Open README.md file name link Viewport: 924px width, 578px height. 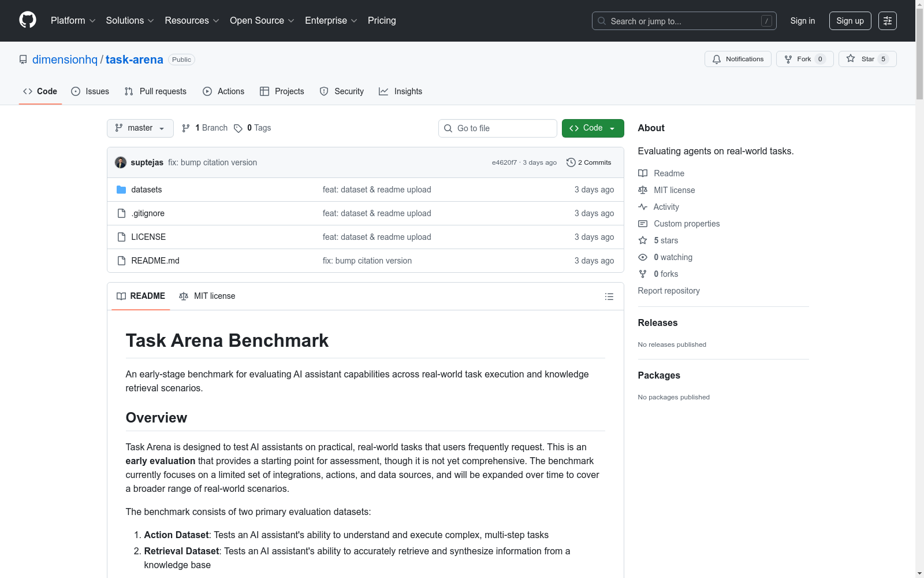pyautogui.click(x=155, y=261)
